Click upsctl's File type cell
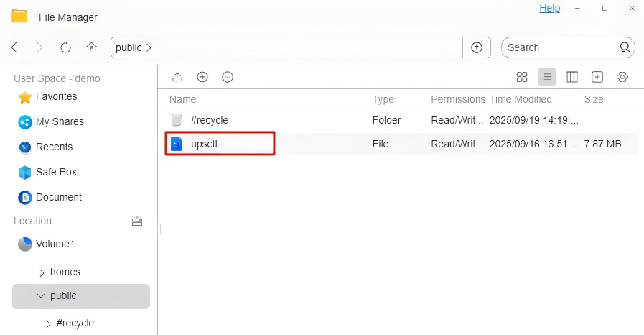Screen dimensions: 644x335 click(381, 144)
